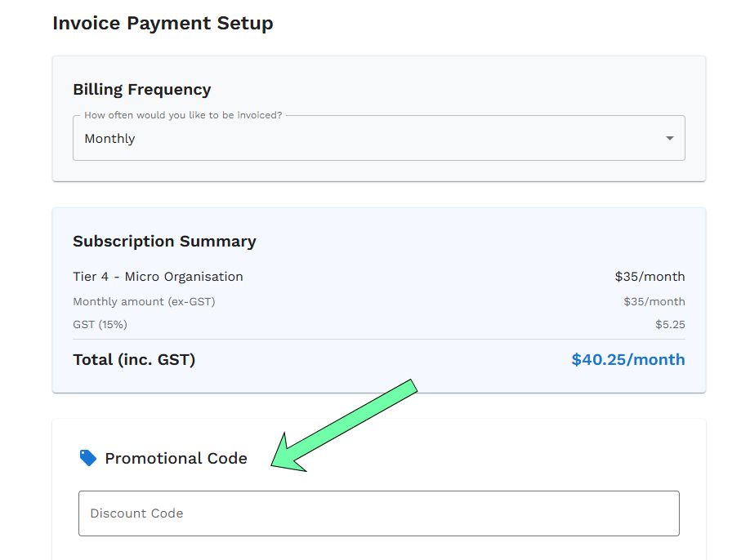Click the Billing Frequency section title
This screenshot has width=750, height=560.
tap(141, 90)
